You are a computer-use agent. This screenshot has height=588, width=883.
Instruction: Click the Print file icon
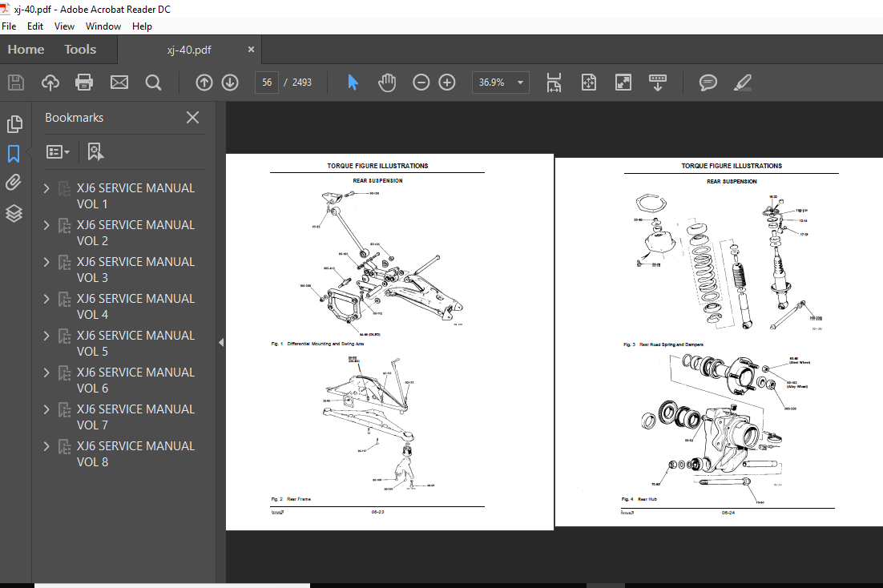coord(84,83)
